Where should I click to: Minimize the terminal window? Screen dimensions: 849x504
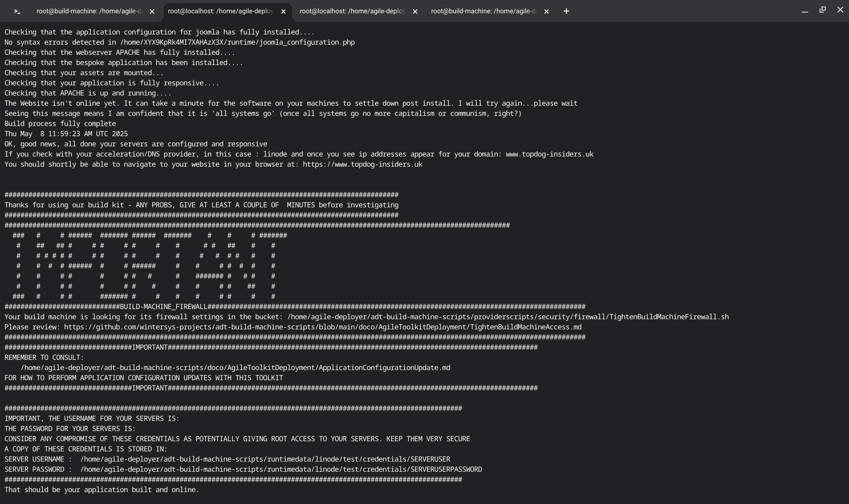[805, 11]
